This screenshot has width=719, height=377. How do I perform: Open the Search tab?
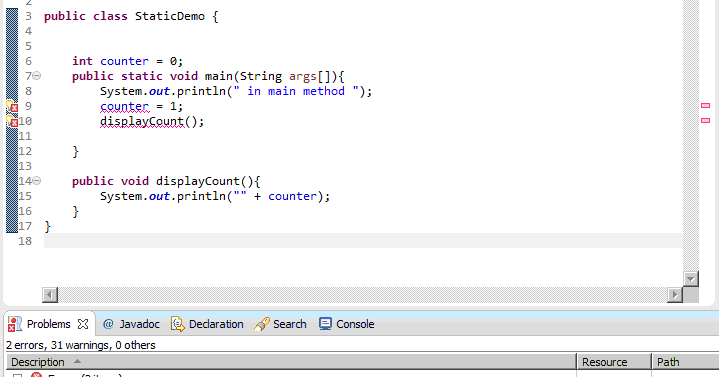tap(289, 324)
